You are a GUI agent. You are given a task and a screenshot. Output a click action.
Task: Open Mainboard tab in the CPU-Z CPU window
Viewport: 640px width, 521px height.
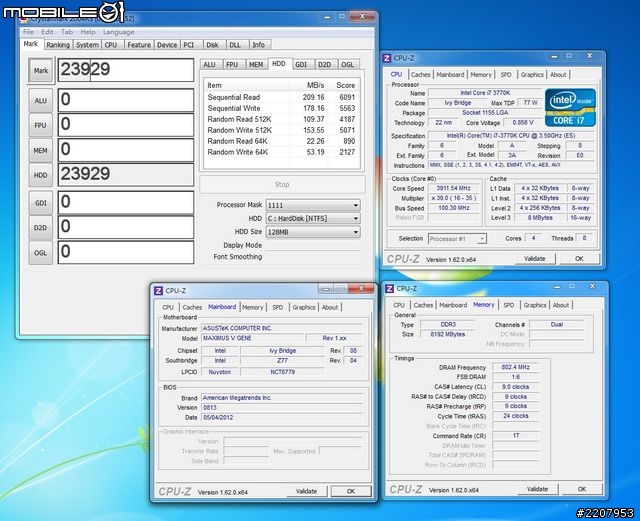450,75
